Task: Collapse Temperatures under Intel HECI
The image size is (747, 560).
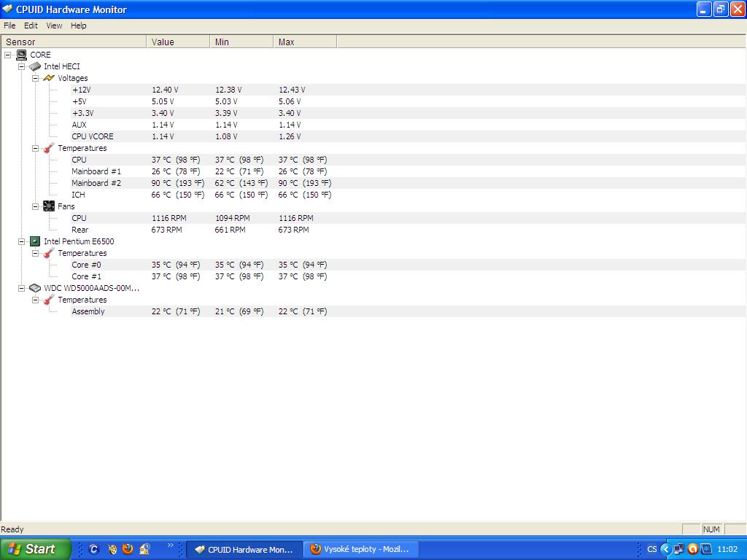Action: (35, 148)
